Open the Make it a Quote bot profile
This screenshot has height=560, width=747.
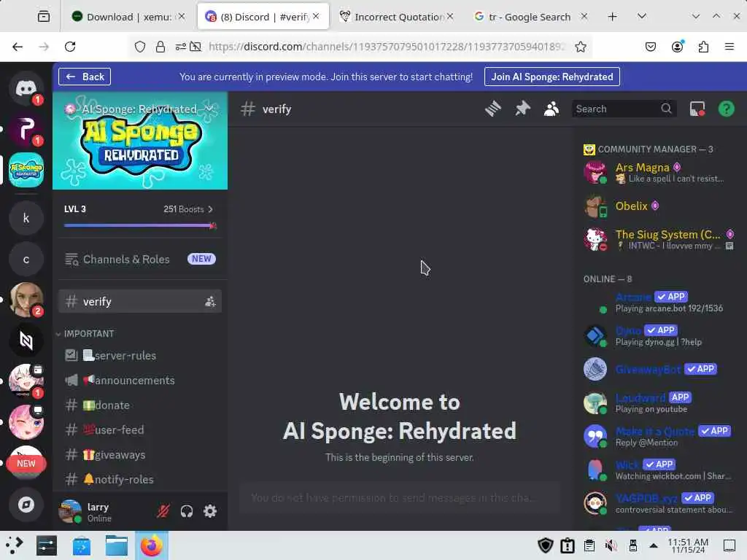pyautogui.click(x=660, y=436)
